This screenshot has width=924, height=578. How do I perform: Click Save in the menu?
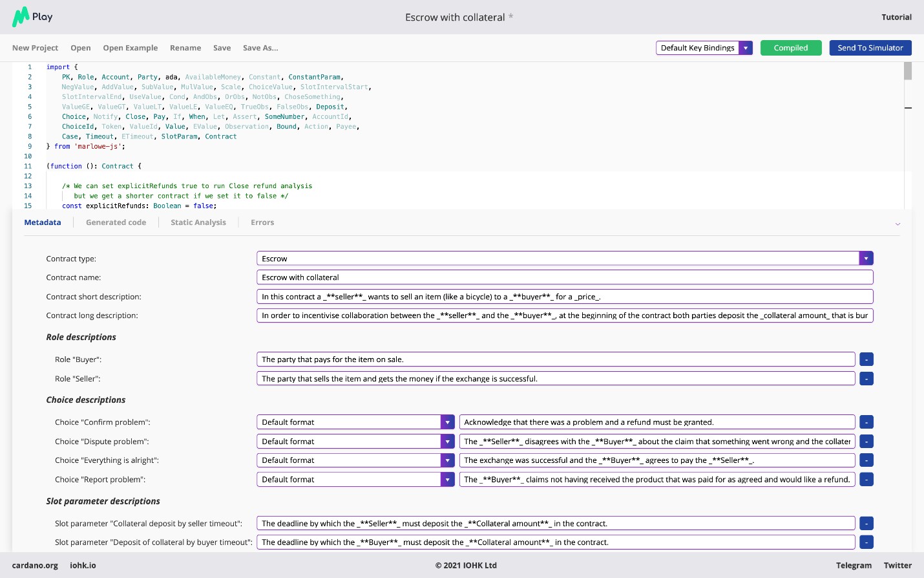tap(222, 48)
